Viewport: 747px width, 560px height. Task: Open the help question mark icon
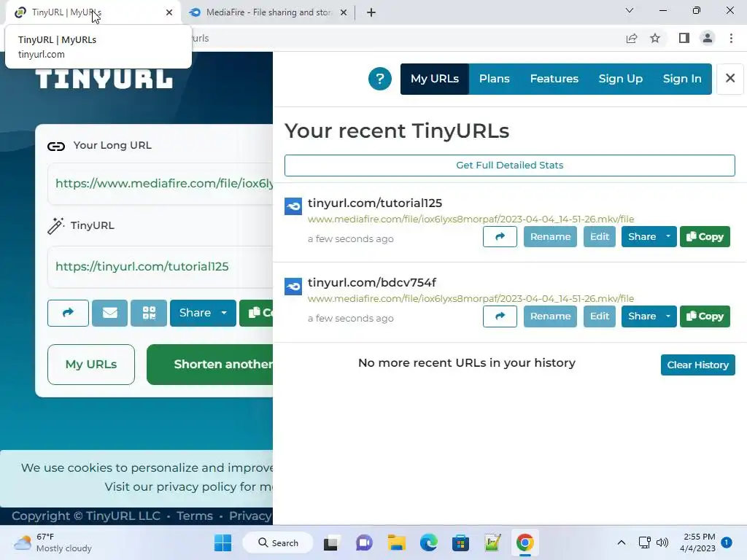tap(379, 79)
